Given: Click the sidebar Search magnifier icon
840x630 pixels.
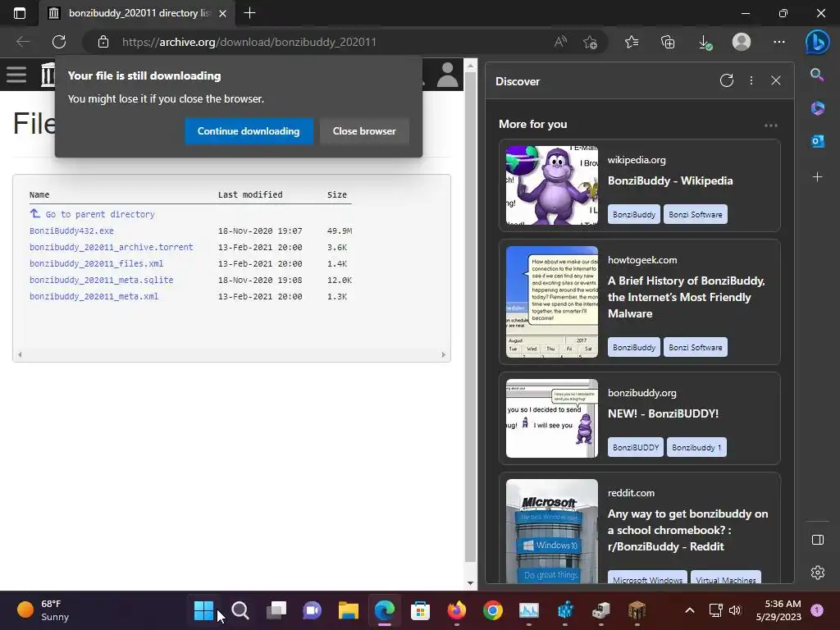Looking at the screenshot, I should tap(817, 75).
